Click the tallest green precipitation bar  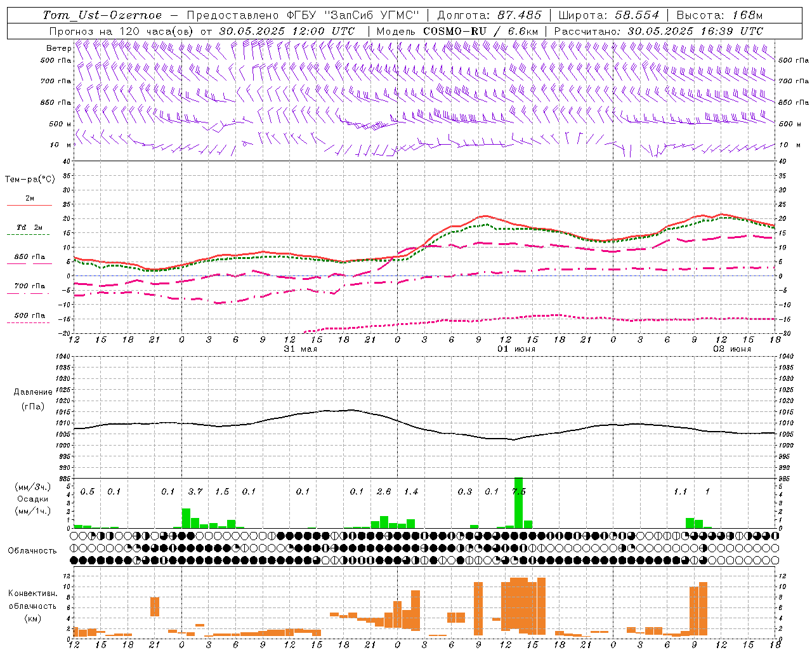coord(519,503)
